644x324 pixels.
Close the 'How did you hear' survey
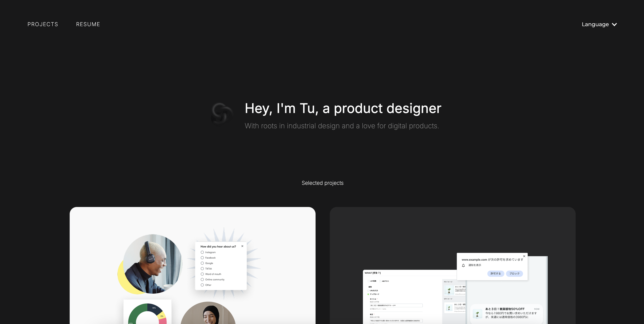coord(242,246)
